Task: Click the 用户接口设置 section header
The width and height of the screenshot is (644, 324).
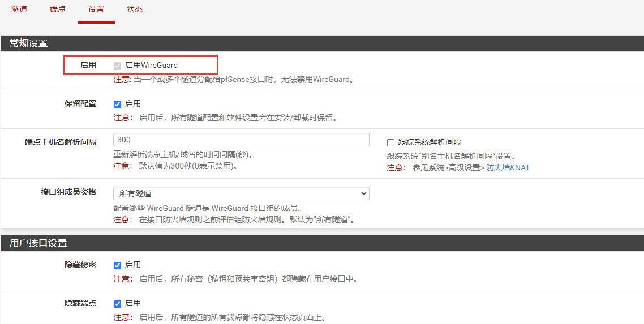Action: (38, 243)
